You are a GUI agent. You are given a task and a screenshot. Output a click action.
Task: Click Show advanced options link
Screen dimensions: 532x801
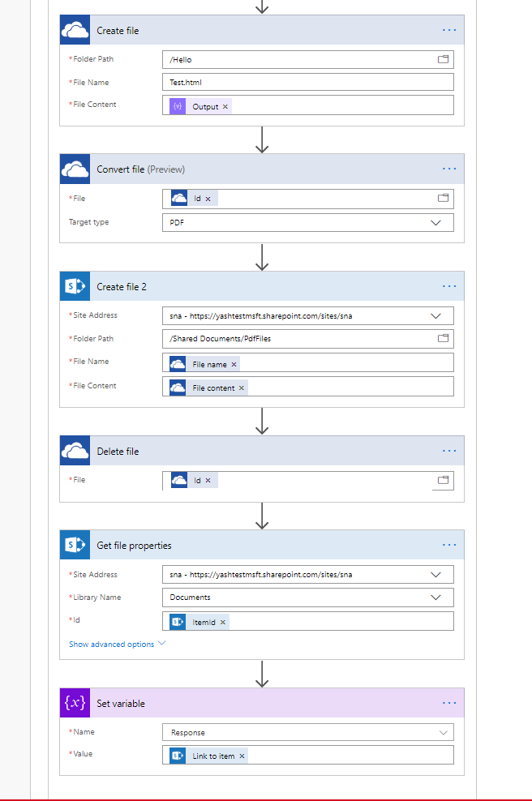click(x=111, y=645)
